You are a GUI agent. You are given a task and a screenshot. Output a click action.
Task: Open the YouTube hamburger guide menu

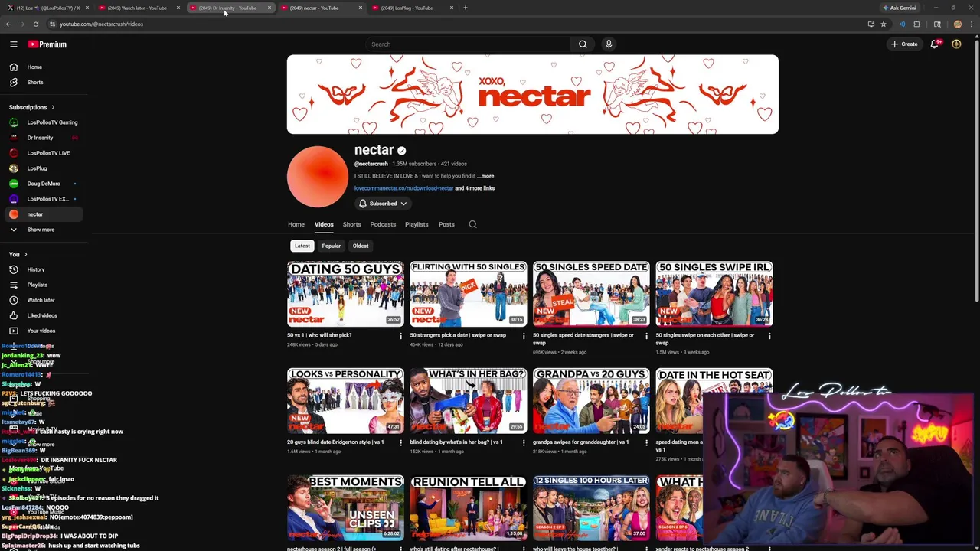13,44
